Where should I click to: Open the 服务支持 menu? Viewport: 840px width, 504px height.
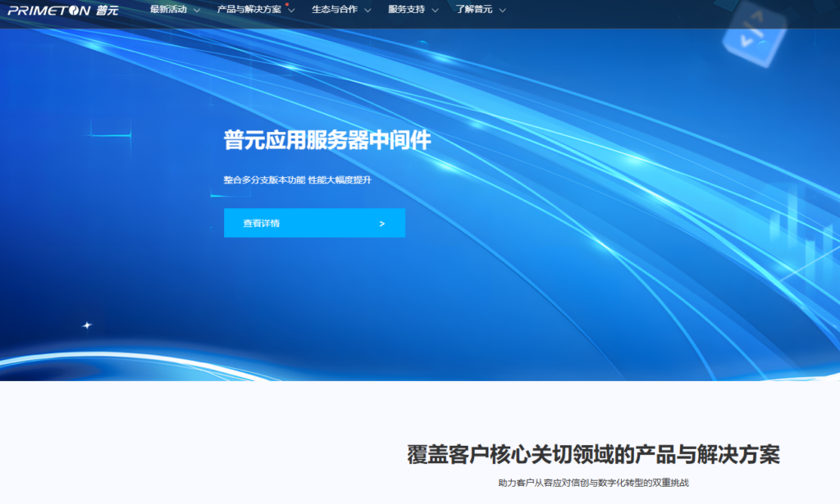point(407,10)
